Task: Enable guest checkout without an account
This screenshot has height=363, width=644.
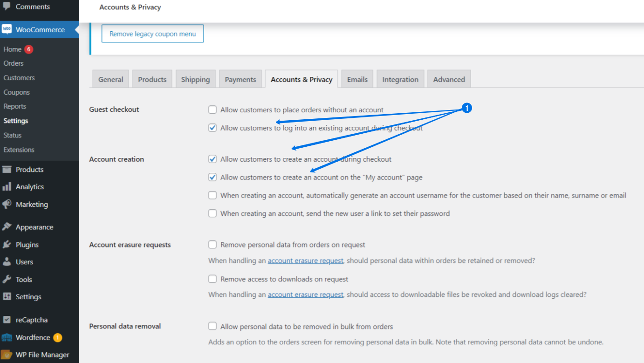Action: point(212,110)
